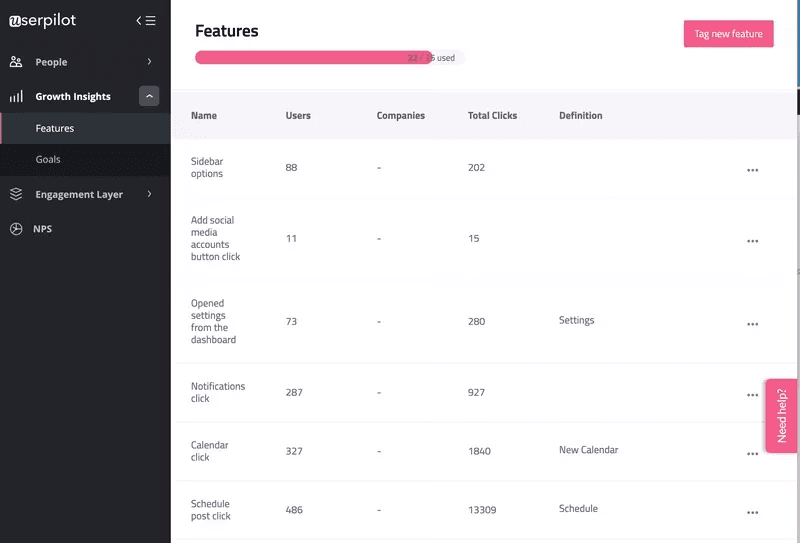Open three-dot menu for Schedule post click

click(x=752, y=513)
